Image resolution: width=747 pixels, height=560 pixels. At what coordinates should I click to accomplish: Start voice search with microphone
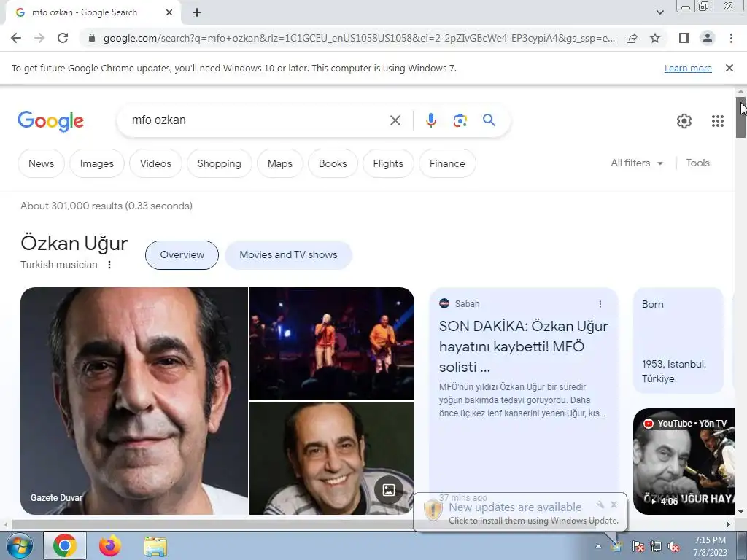click(430, 120)
